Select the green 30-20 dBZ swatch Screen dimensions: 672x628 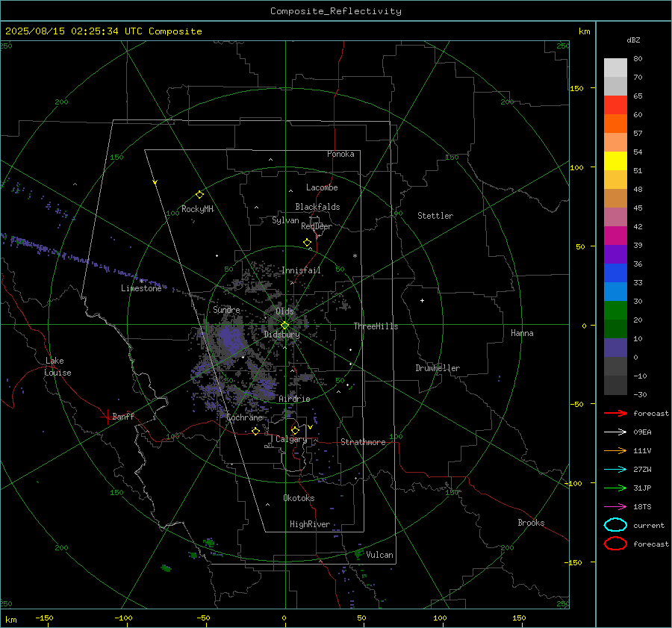(x=615, y=311)
